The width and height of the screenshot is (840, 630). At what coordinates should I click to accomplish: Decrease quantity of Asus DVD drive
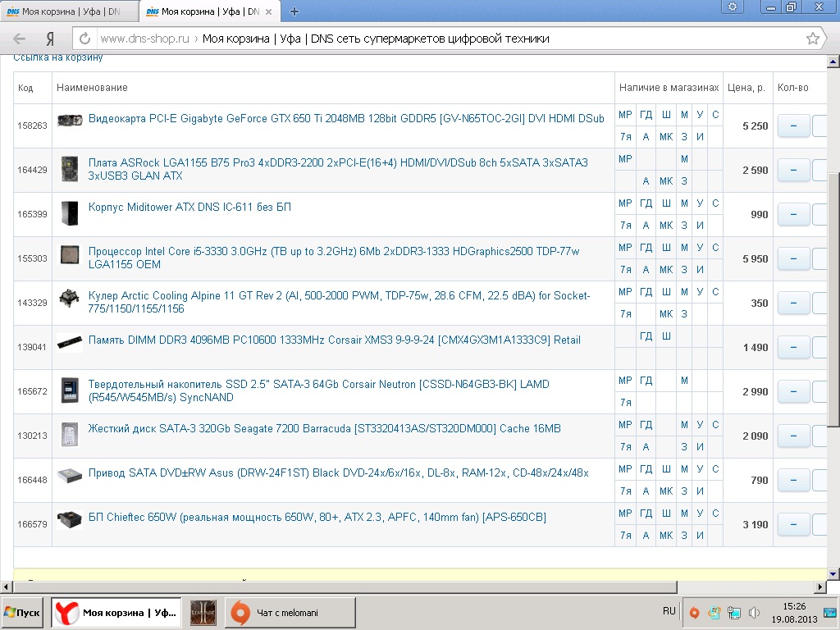[x=793, y=480]
